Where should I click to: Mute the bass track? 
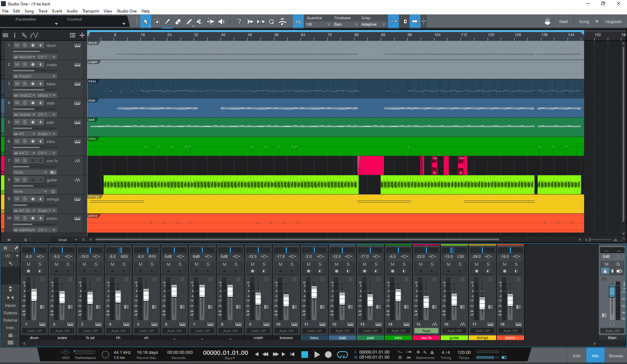tap(17, 84)
